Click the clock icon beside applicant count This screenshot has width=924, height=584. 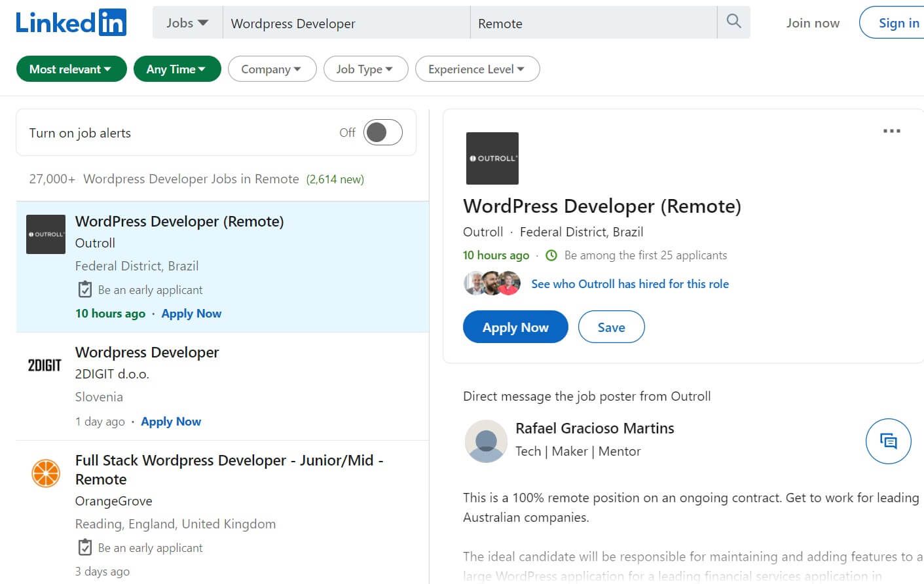(x=551, y=255)
